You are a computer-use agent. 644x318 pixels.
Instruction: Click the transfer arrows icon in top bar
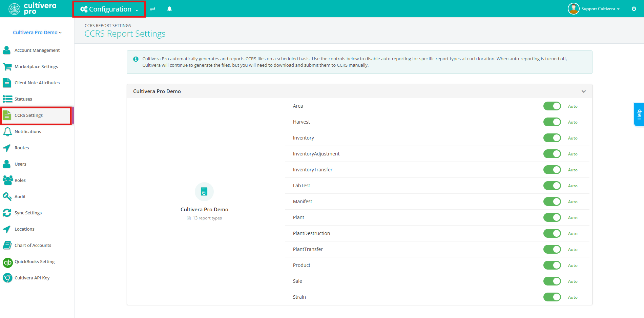tap(153, 9)
